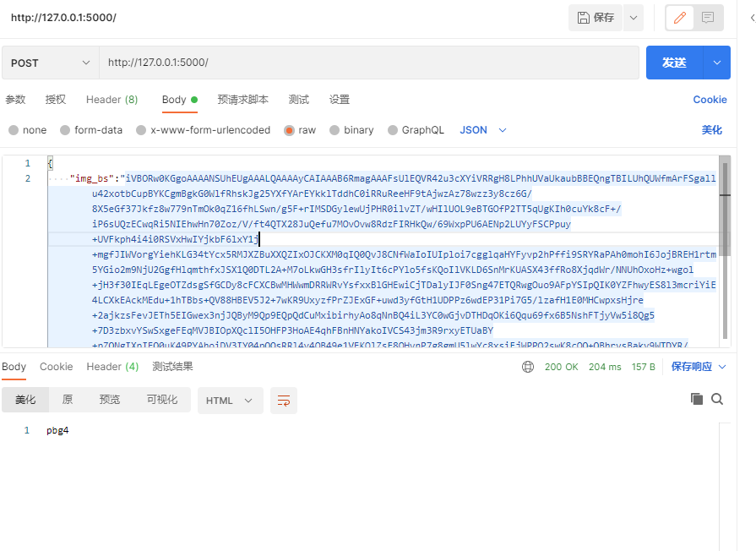Expand the JSON format dropdown

(x=483, y=130)
